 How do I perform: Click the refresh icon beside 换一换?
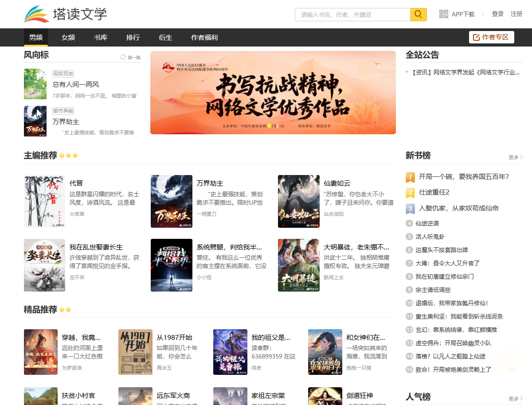pyautogui.click(x=123, y=57)
